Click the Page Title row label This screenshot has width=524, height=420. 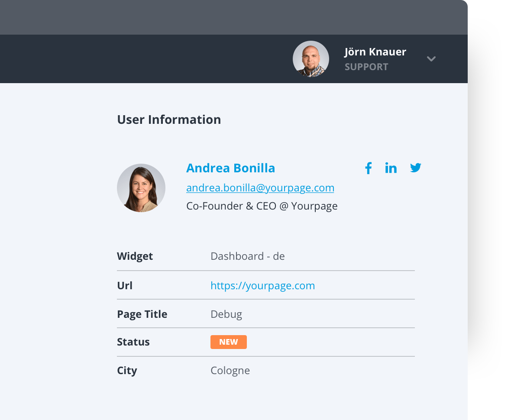click(x=142, y=314)
